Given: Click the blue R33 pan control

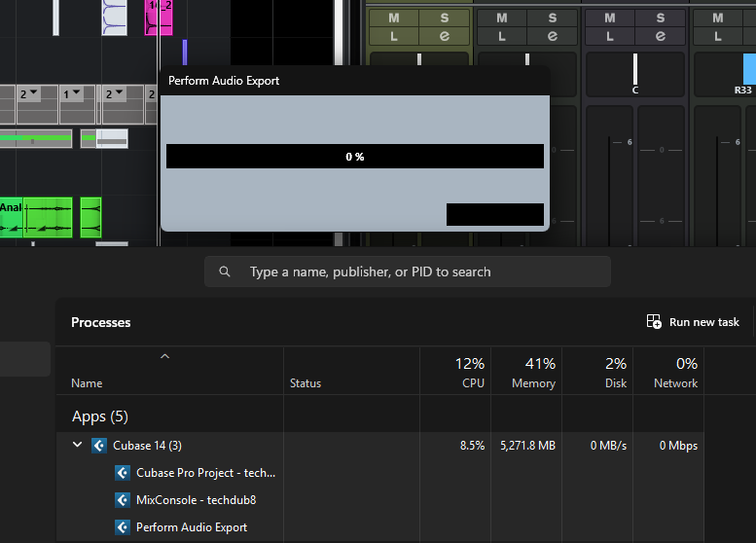Looking at the screenshot, I should tap(725, 74).
